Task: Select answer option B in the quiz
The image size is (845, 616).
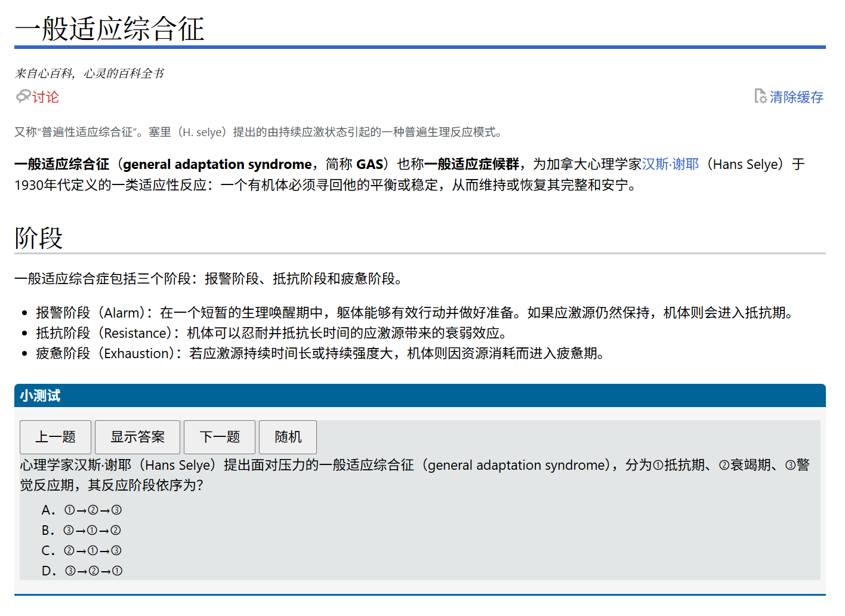Action: pyautogui.click(x=81, y=530)
